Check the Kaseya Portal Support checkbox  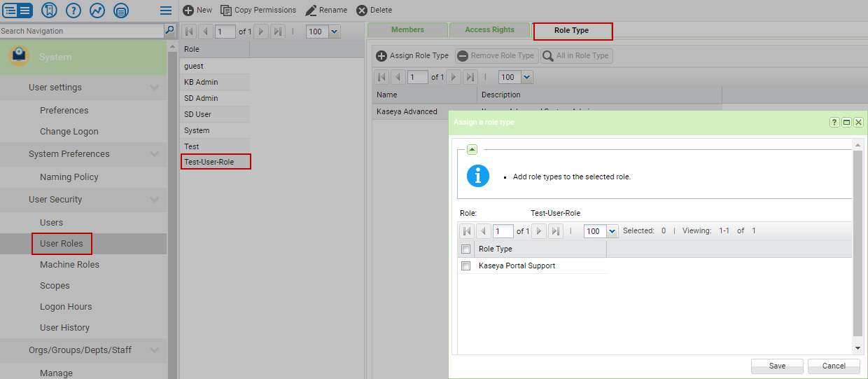tap(466, 266)
